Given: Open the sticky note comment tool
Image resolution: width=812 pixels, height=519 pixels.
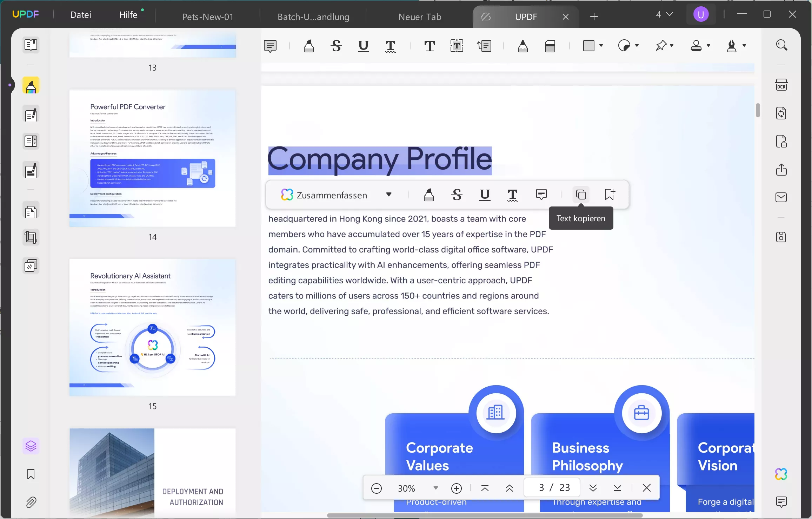Looking at the screenshot, I should (x=270, y=46).
